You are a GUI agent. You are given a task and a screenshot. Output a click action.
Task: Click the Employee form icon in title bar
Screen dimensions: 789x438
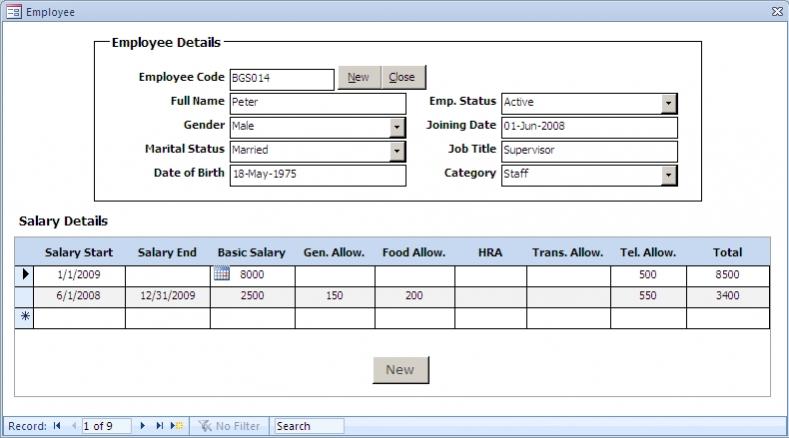click(x=14, y=12)
